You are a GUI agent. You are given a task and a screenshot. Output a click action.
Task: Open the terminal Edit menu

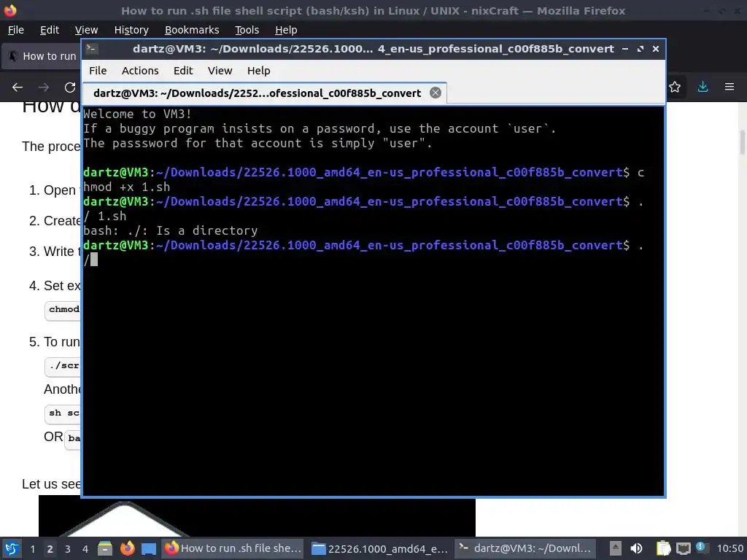183,71
